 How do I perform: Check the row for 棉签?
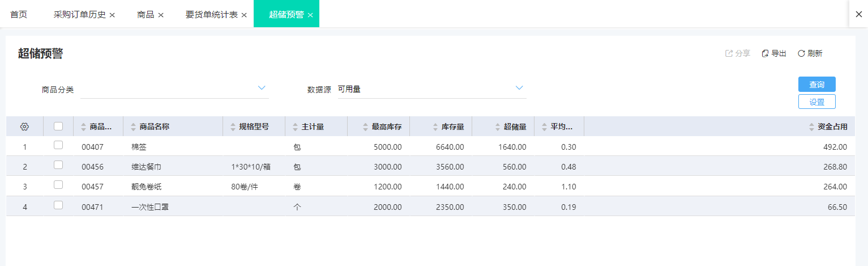tap(58, 145)
